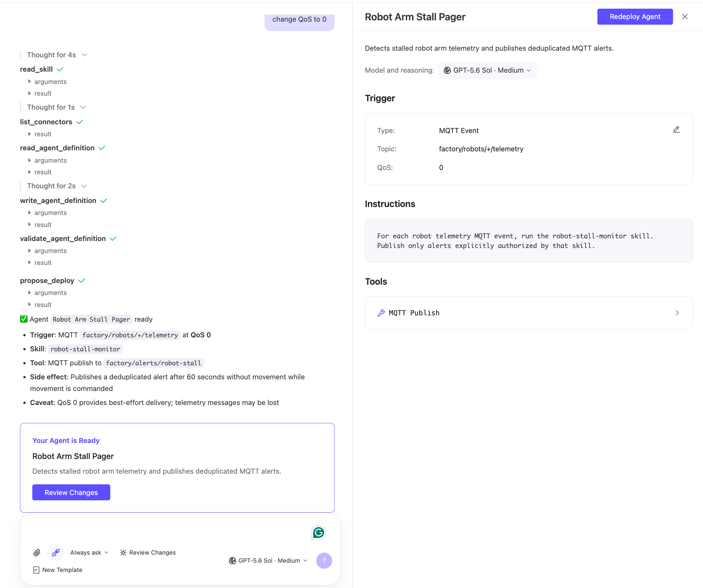The height and width of the screenshot is (588, 703).
Task: Click the paperclip attach file icon
Action: coord(37,553)
